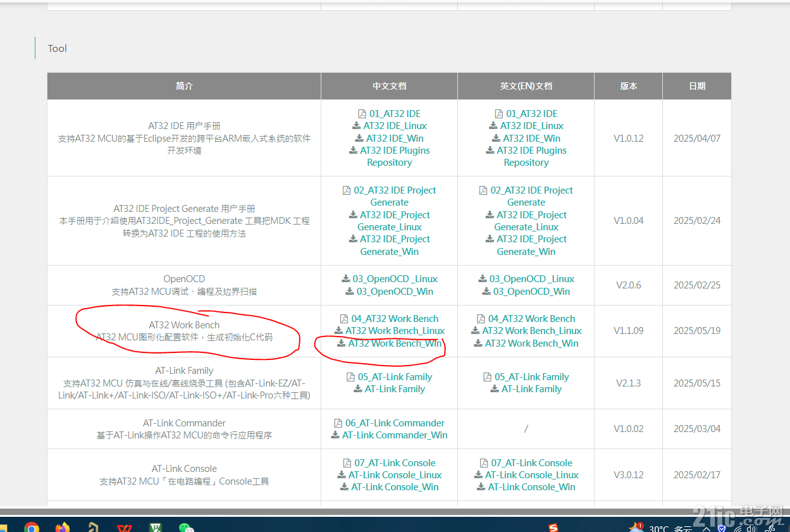Click the 版本 column header
Screen dimensions: 790x532
click(629, 86)
